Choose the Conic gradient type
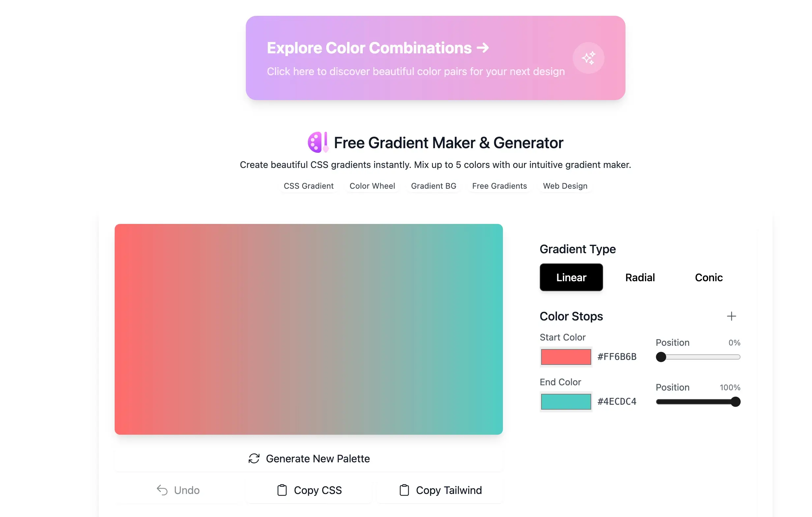Viewport: 812px width, 517px height. coord(709,277)
